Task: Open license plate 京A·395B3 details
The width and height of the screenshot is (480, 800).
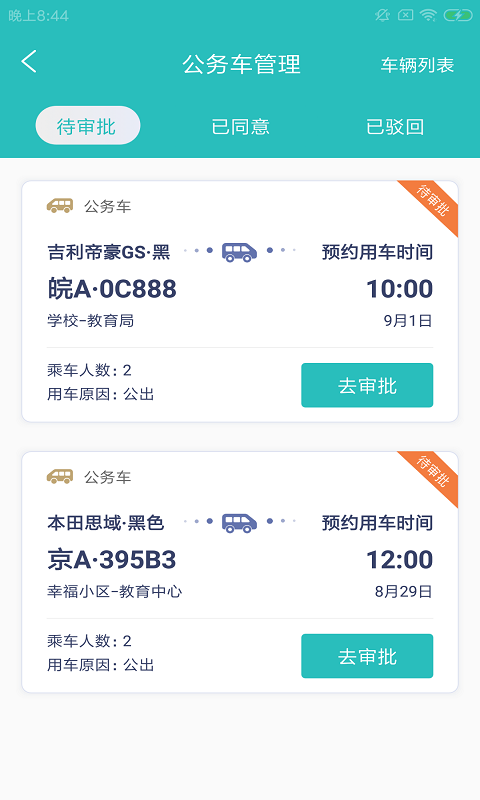Action: pyautogui.click(x=112, y=560)
